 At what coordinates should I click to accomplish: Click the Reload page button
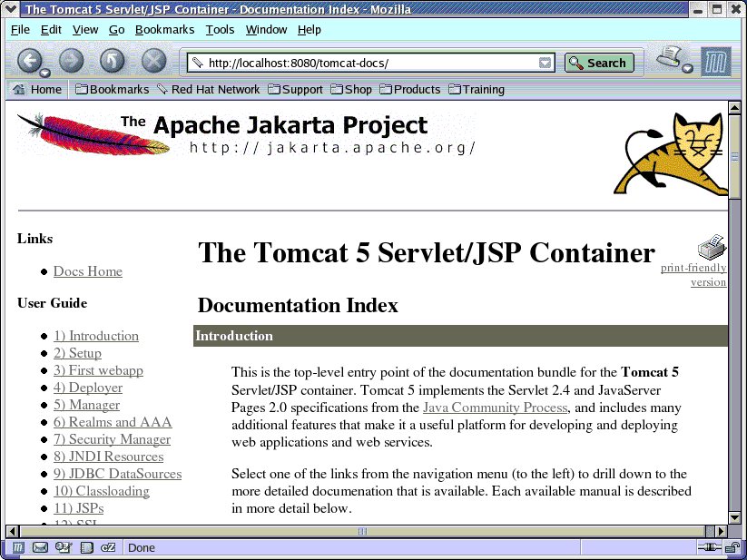coord(112,61)
